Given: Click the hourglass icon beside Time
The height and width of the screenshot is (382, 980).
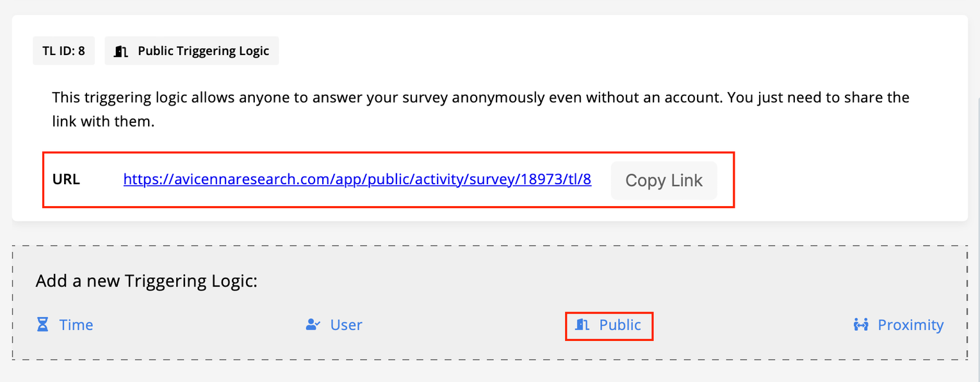Looking at the screenshot, I should 43,325.
